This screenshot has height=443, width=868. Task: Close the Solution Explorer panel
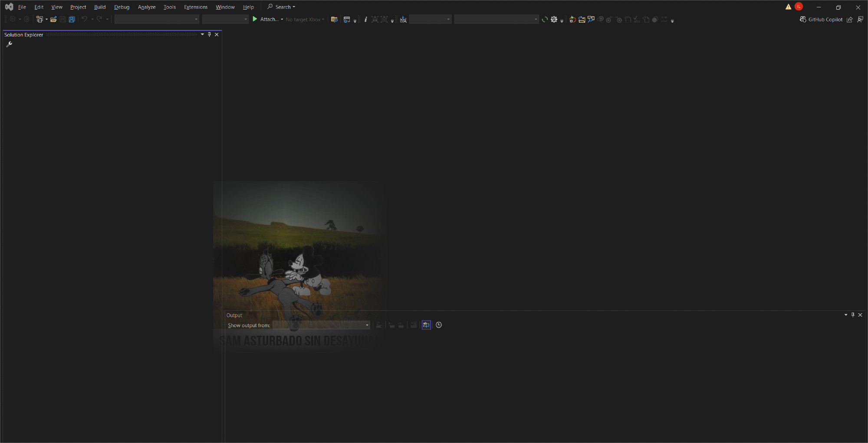tap(217, 34)
